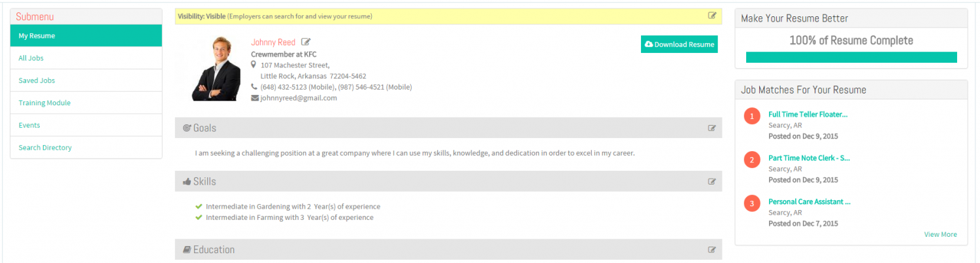The image size is (980, 263).
Task: View More job matches
Action: pyautogui.click(x=940, y=234)
